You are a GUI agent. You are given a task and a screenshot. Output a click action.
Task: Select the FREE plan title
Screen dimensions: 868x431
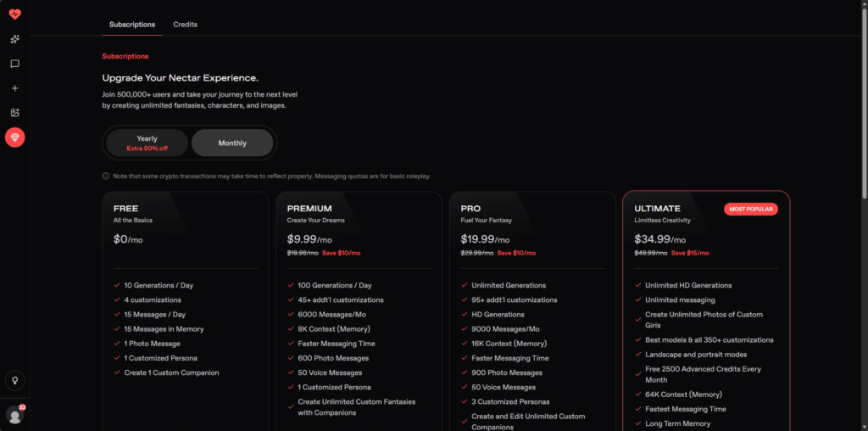tap(125, 209)
